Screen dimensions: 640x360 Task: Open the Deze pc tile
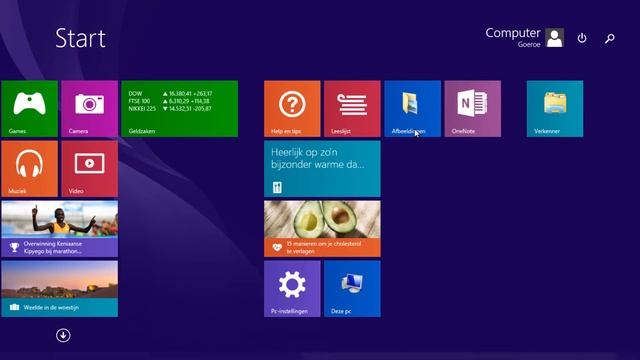pos(352,289)
